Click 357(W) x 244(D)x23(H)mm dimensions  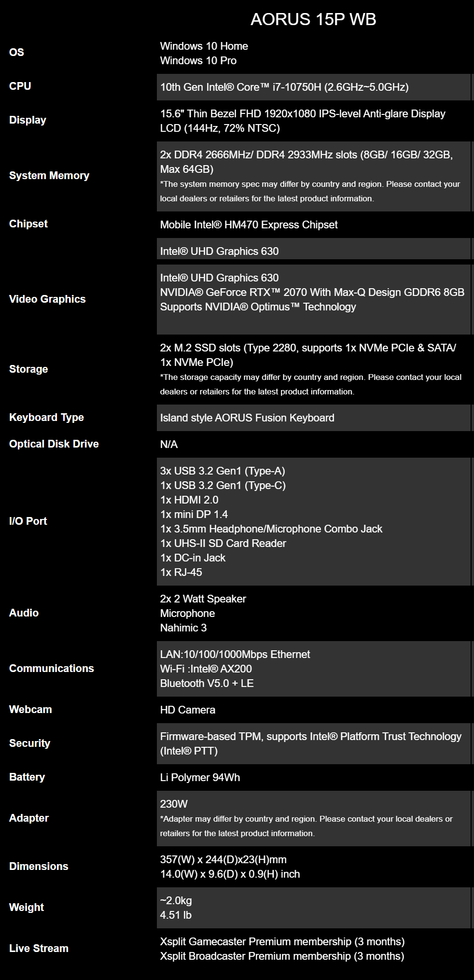[x=223, y=860]
